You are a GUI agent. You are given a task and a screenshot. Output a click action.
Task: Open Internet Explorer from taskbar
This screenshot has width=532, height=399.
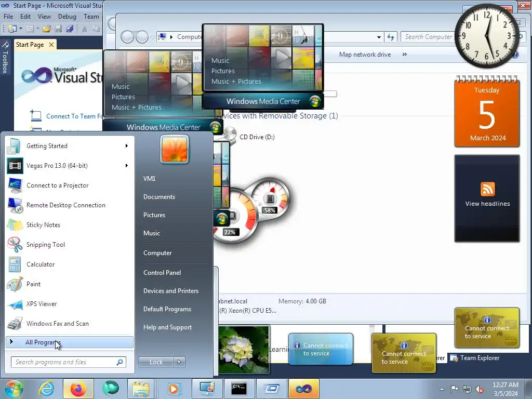click(46, 389)
